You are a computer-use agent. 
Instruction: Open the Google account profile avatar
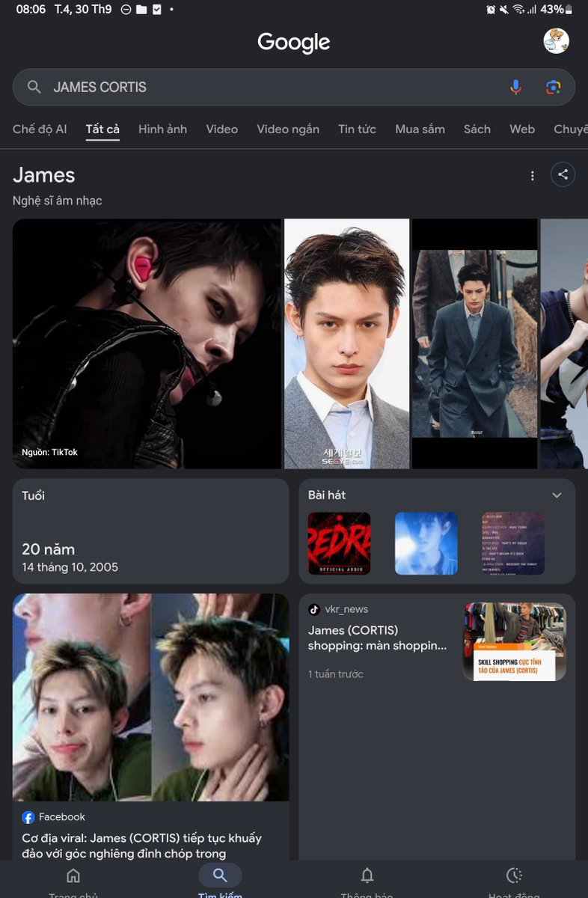pyautogui.click(x=556, y=41)
